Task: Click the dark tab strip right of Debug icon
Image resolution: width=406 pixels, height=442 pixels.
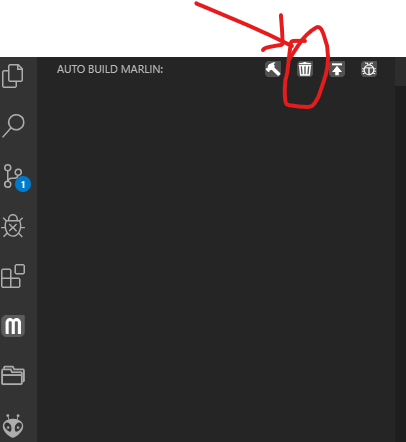Action: [400, 71]
